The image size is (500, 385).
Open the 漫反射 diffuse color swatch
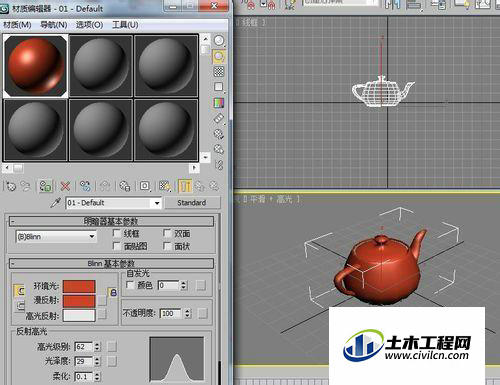79,301
